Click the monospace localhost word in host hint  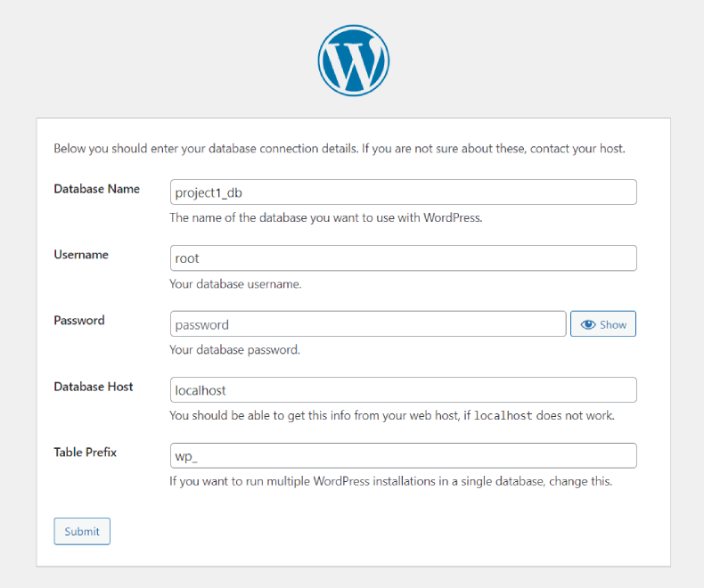[x=503, y=416]
